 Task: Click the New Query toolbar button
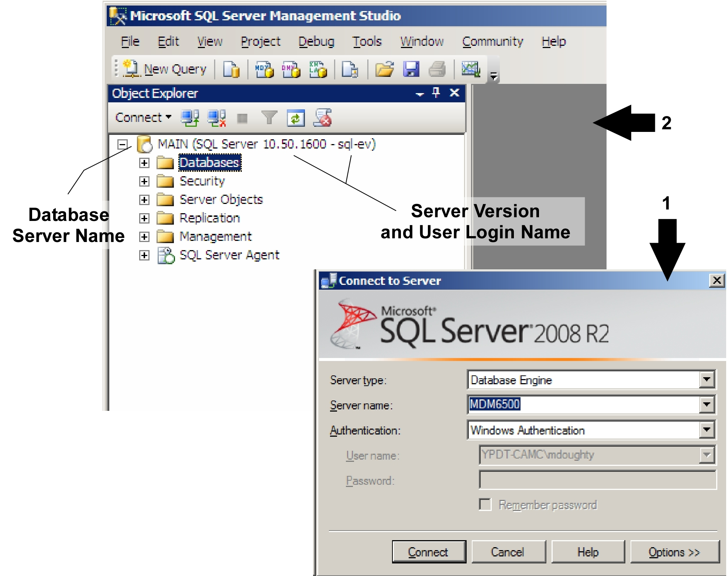pos(165,69)
